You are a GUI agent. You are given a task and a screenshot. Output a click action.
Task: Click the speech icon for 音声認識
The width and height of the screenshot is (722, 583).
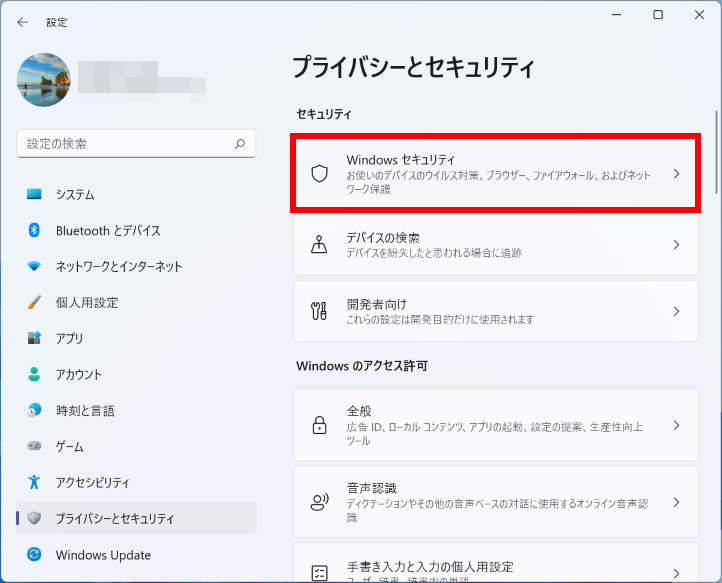pos(319,502)
